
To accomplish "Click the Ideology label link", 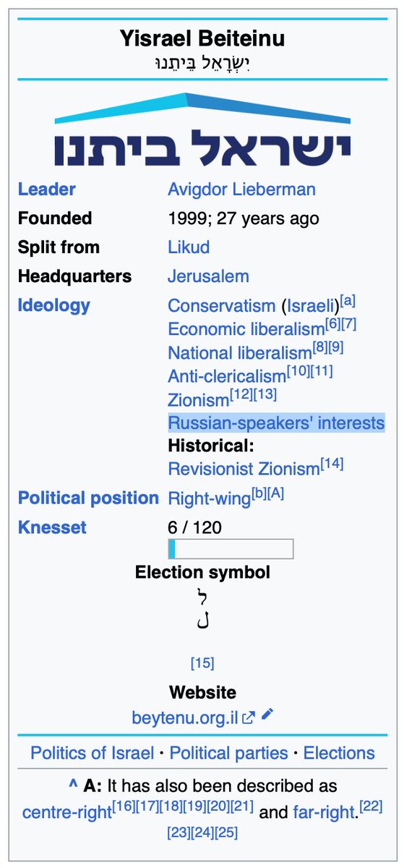I will click(54, 305).
